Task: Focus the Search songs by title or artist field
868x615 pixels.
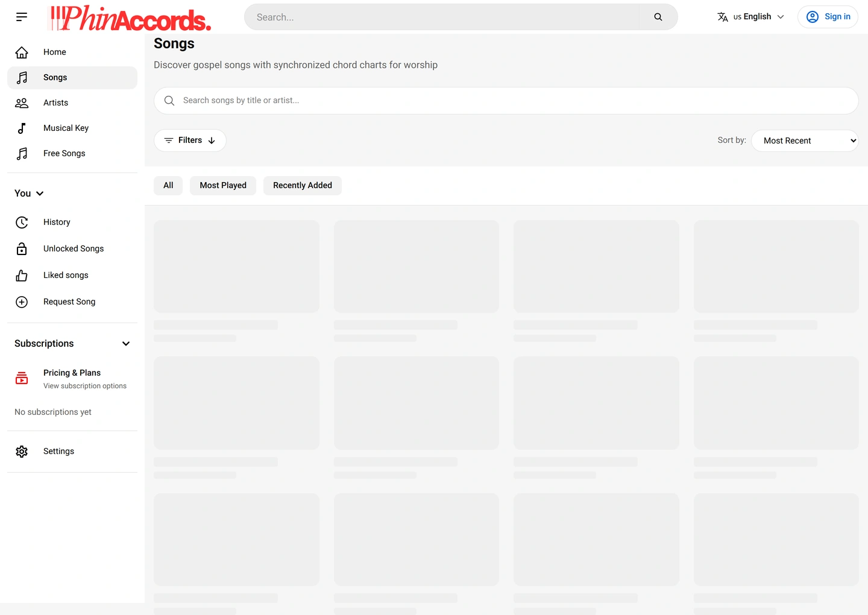Action: point(506,101)
